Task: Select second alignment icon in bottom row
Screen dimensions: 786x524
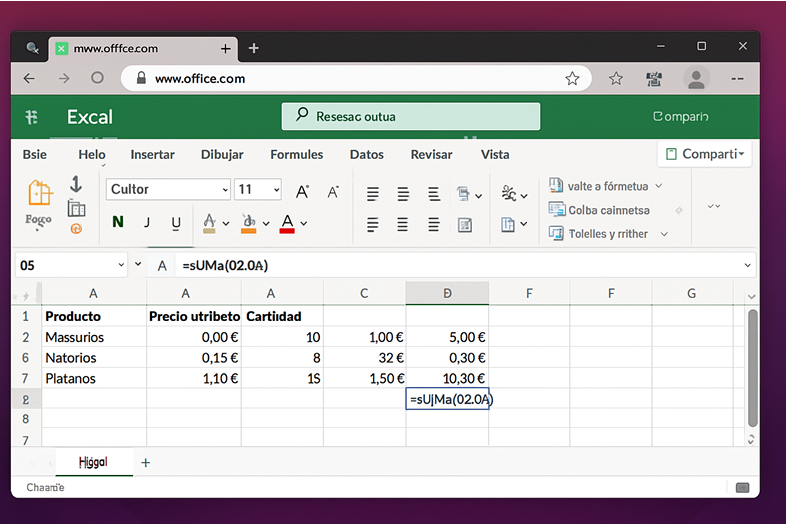Action: (403, 224)
